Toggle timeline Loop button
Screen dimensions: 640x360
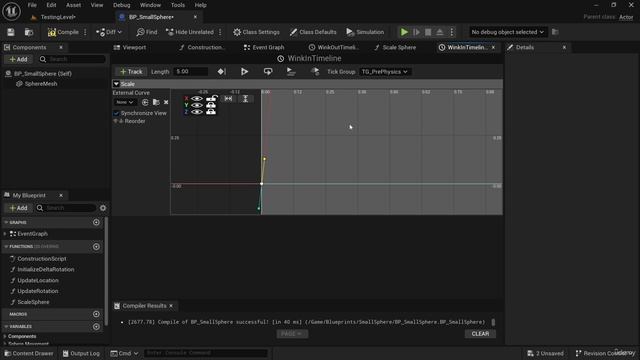tap(268, 71)
